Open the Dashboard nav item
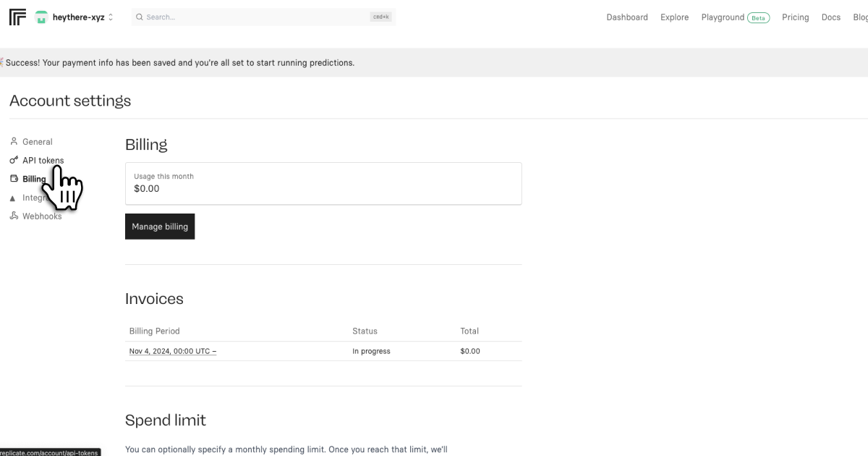 [627, 17]
